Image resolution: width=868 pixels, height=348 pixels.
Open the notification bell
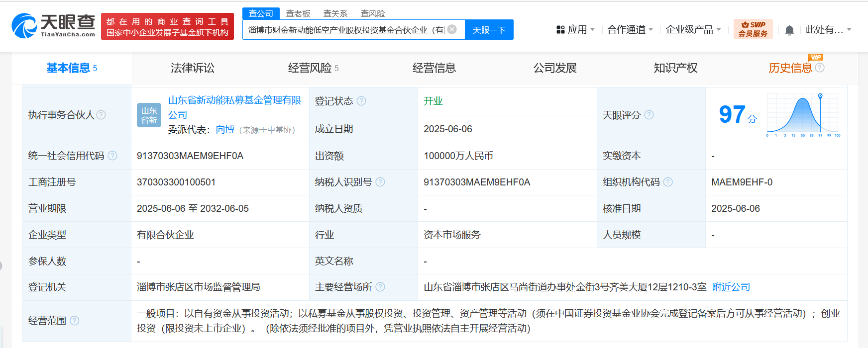click(x=789, y=30)
